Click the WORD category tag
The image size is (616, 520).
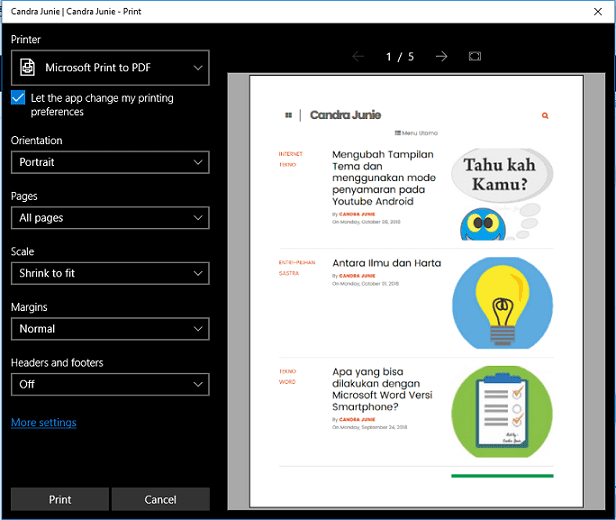tap(287, 382)
